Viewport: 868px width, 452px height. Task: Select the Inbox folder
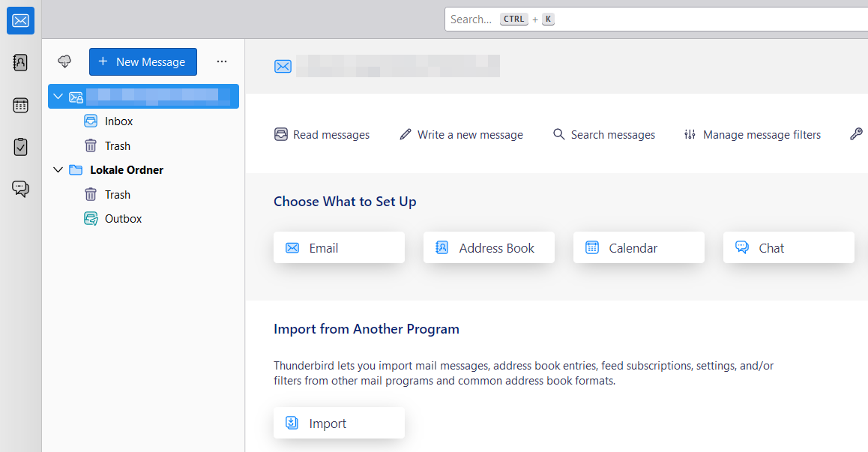[118, 121]
